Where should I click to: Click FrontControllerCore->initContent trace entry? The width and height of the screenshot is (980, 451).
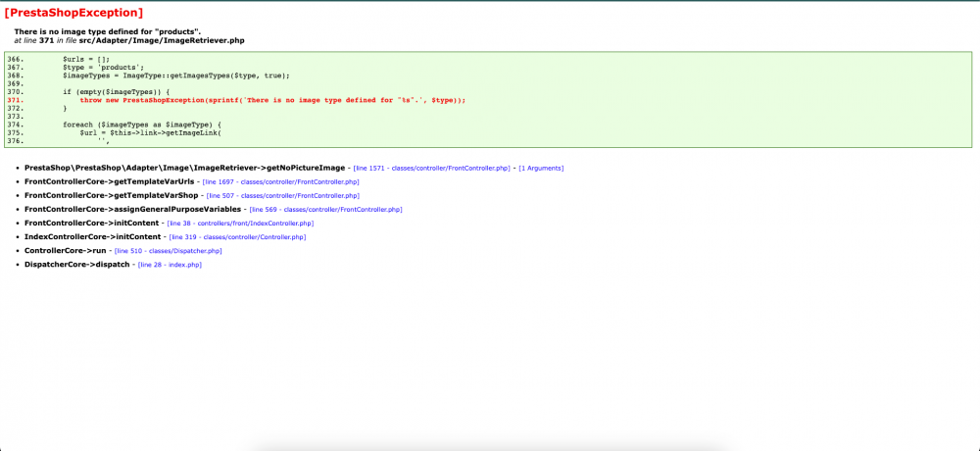(91, 223)
